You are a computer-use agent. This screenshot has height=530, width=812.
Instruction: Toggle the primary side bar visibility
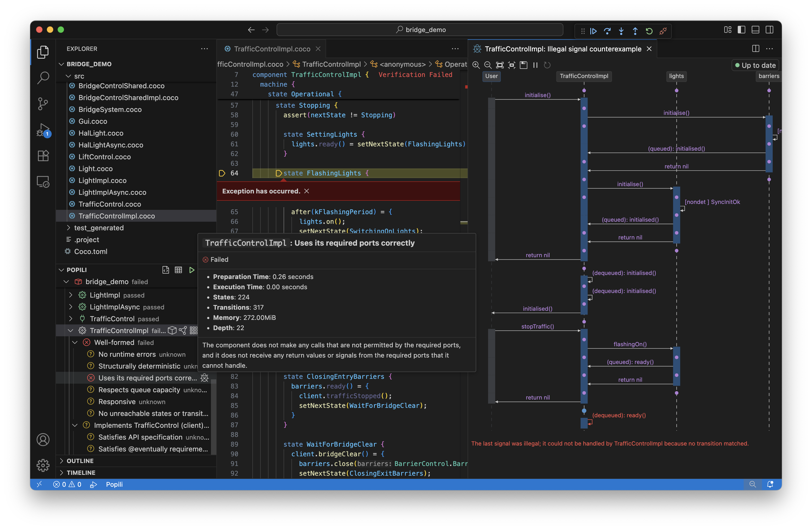pyautogui.click(x=742, y=30)
